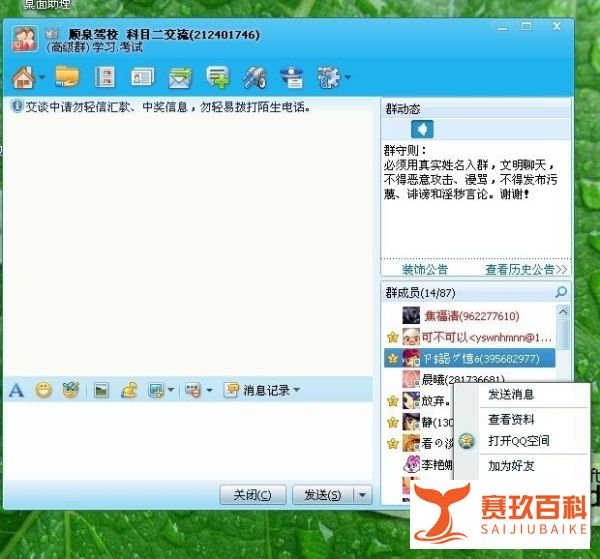Click the 发送(S) button
The height and width of the screenshot is (559, 600).
tap(323, 495)
